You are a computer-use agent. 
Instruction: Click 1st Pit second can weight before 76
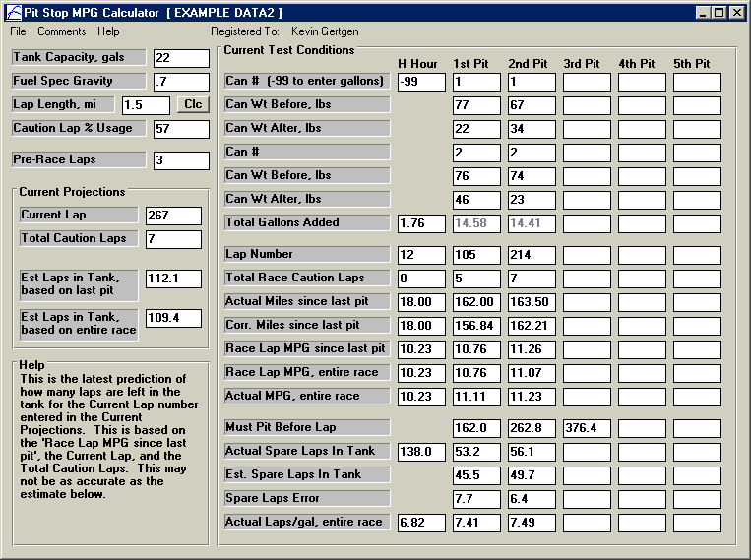coord(476,176)
